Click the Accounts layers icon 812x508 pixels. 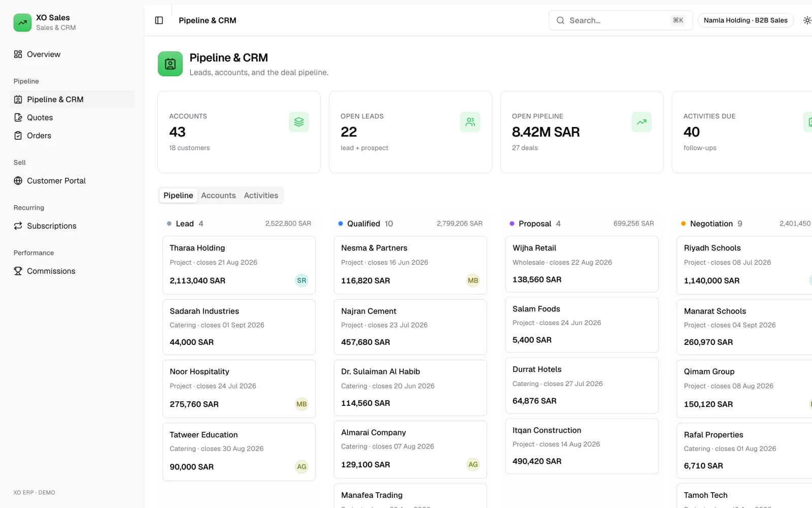(x=299, y=122)
